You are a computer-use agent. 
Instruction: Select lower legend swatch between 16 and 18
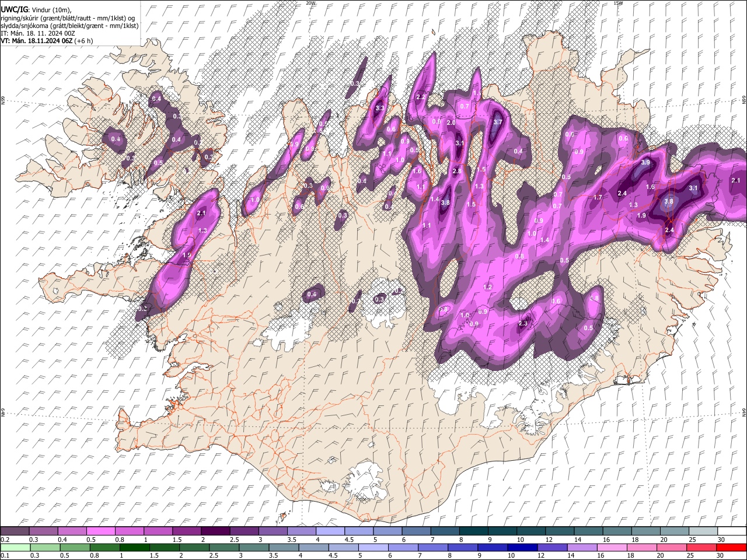[612, 547]
